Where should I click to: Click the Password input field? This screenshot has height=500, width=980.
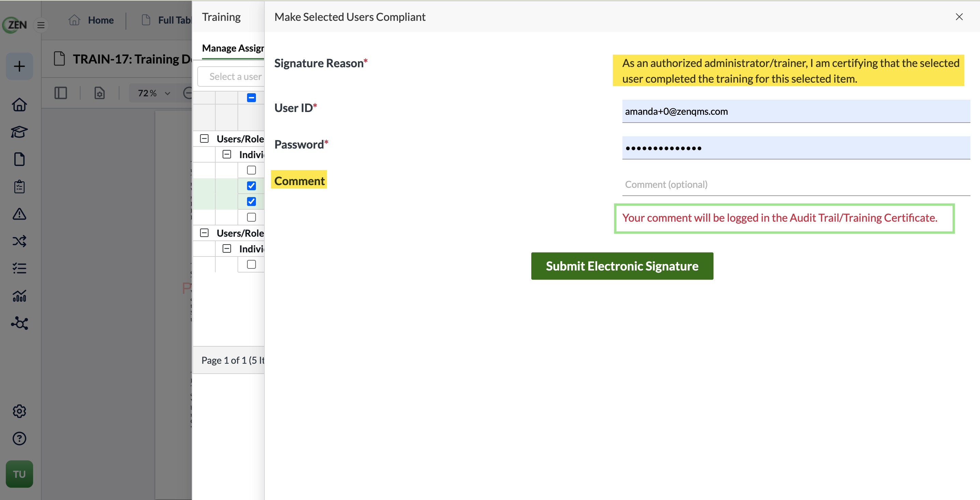click(796, 148)
